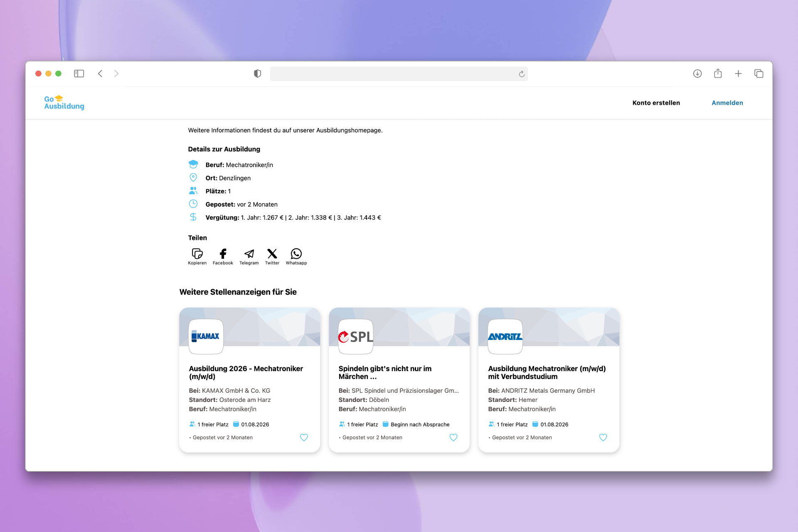Like the ANDRITZ listing with heart
The width and height of the screenshot is (798, 532).
tap(603, 437)
